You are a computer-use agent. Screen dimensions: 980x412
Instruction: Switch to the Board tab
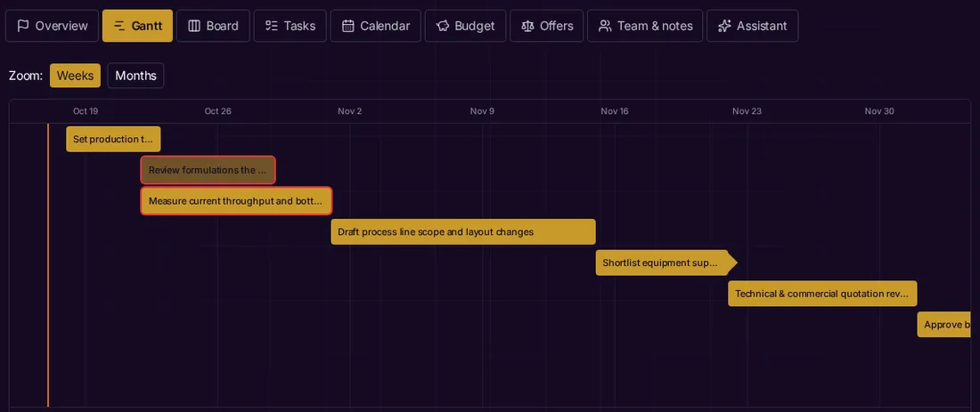(x=213, y=26)
